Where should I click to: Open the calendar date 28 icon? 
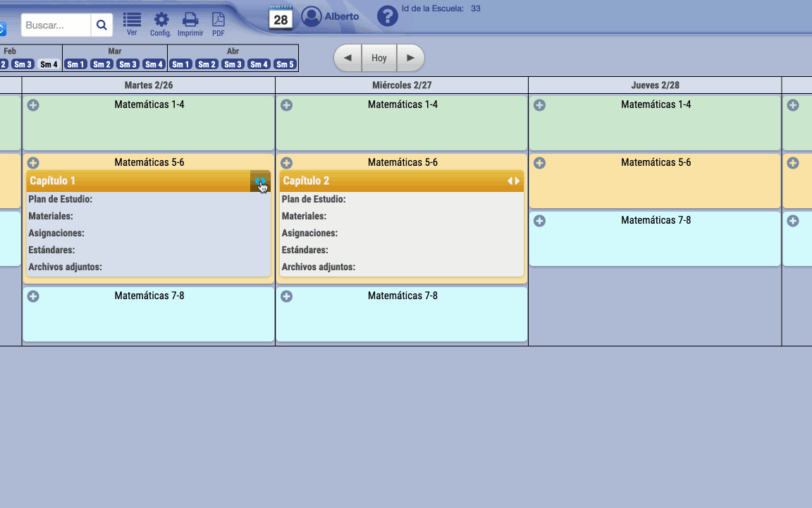pyautogui.click(x=281, y=18)
